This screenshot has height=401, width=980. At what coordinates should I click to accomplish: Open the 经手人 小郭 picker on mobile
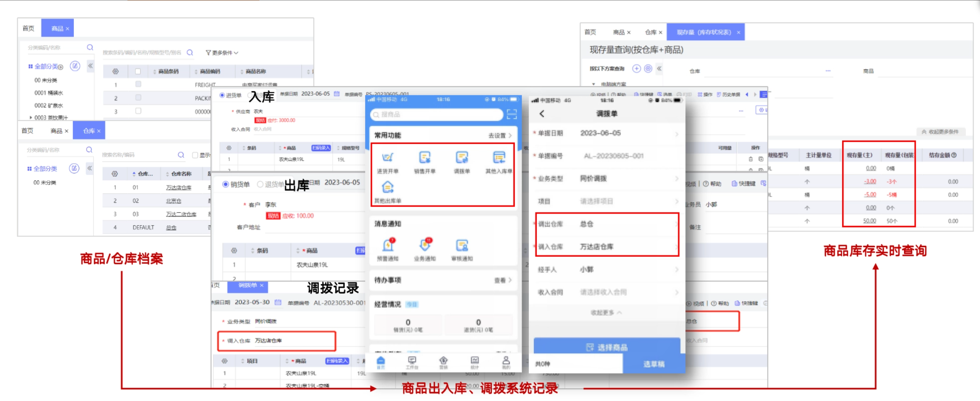coord(606,270)
